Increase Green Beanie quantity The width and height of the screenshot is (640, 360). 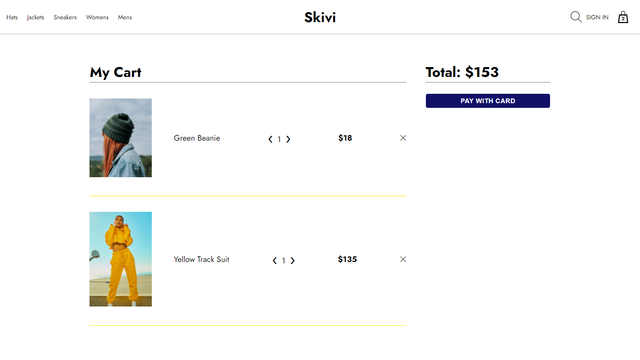click(x=288, y=139)
